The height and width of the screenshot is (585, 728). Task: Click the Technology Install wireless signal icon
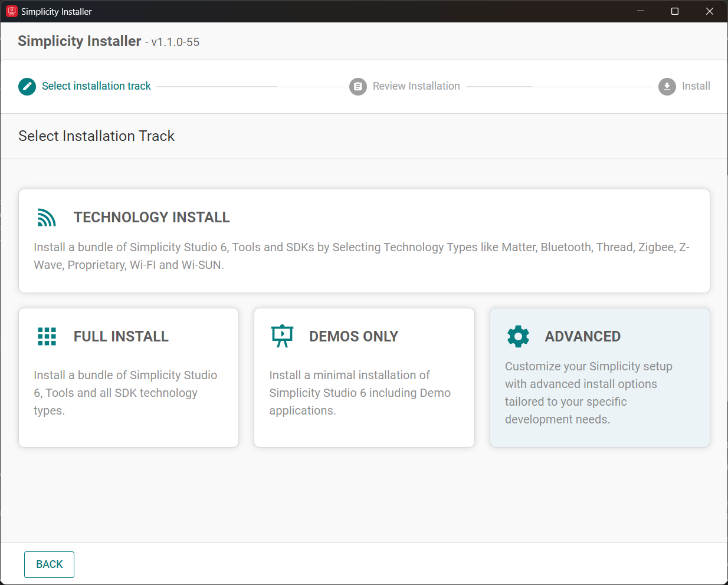[46, 217]
